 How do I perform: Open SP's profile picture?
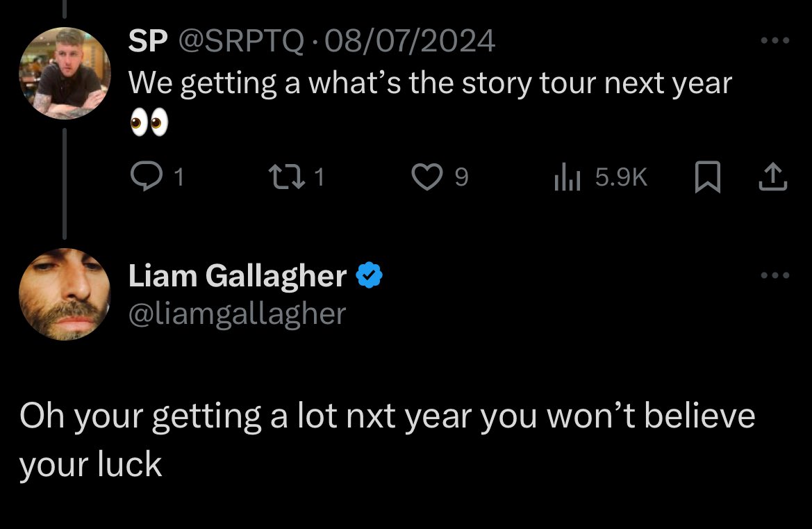pos(65,73)
